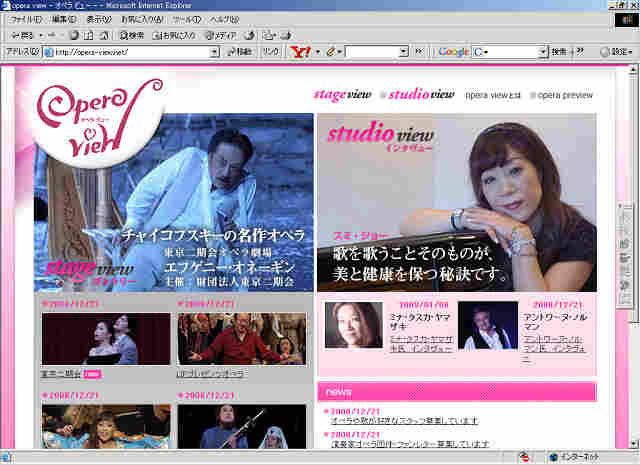Click the Yahoo! Y! toolbar logo
640x465 pixels.
click(x=300, y=52)
